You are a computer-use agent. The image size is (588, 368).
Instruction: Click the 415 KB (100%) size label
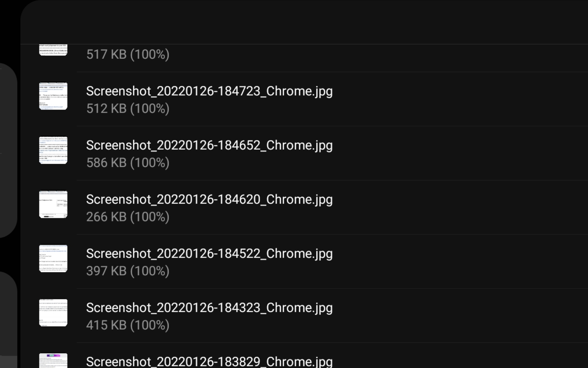click(128, 325)
